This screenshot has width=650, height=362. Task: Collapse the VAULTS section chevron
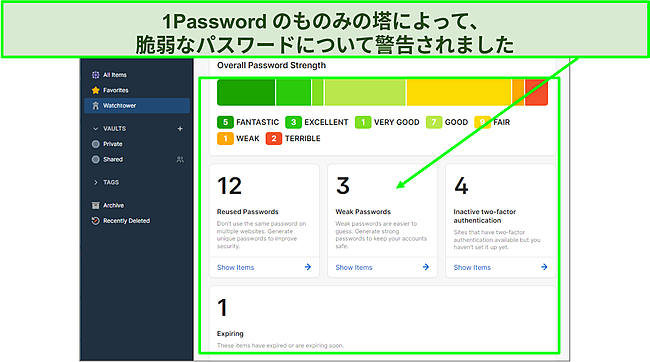click(x=96, y=129)
